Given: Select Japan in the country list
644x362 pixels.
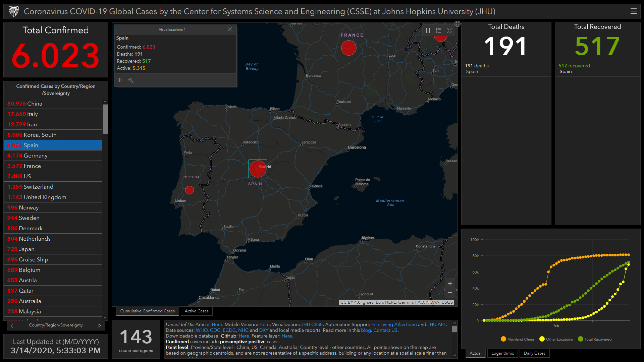Looking at the screenshot, I should pos(53,249).
